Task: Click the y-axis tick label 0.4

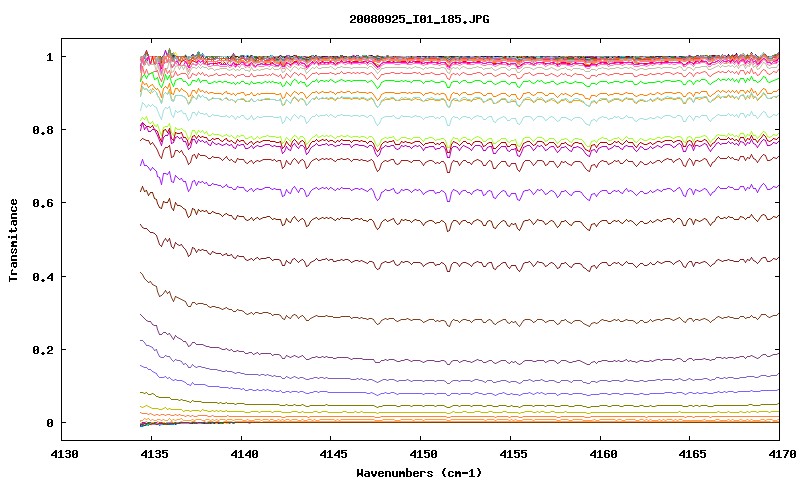Action: (43, 276)
